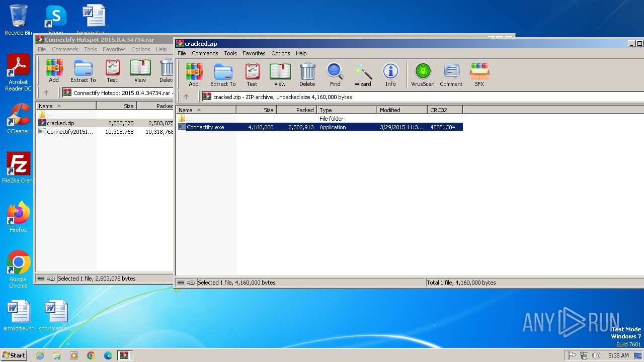Click View icon in cracked.zip window

coord(280,74)
